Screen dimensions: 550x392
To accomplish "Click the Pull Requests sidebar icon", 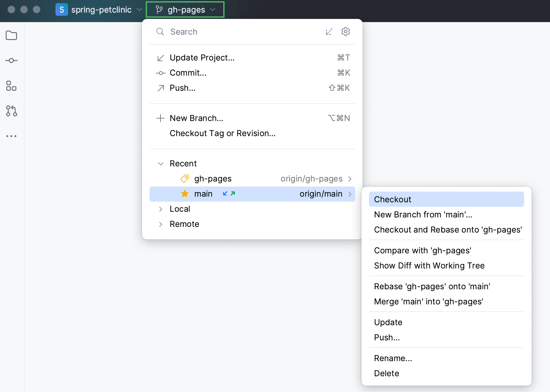I will click(x=11, y=111).
